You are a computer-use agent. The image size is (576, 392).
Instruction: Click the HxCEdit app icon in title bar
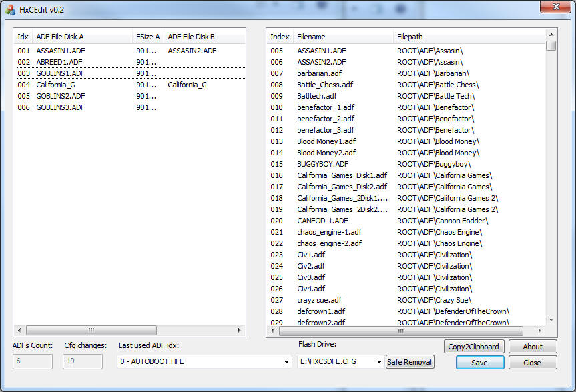pos(10,9)
